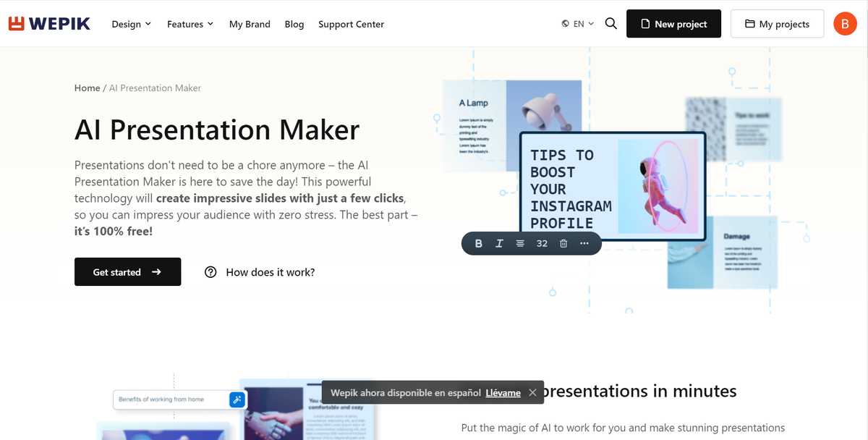Screen dimensions: 868x440
Task: Expand the Design dropdown menu
Action: [131, 24]
